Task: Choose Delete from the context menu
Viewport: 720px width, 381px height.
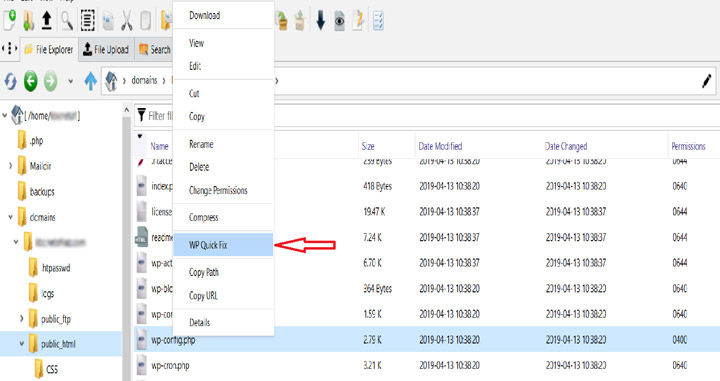Action: coord(224,167)
